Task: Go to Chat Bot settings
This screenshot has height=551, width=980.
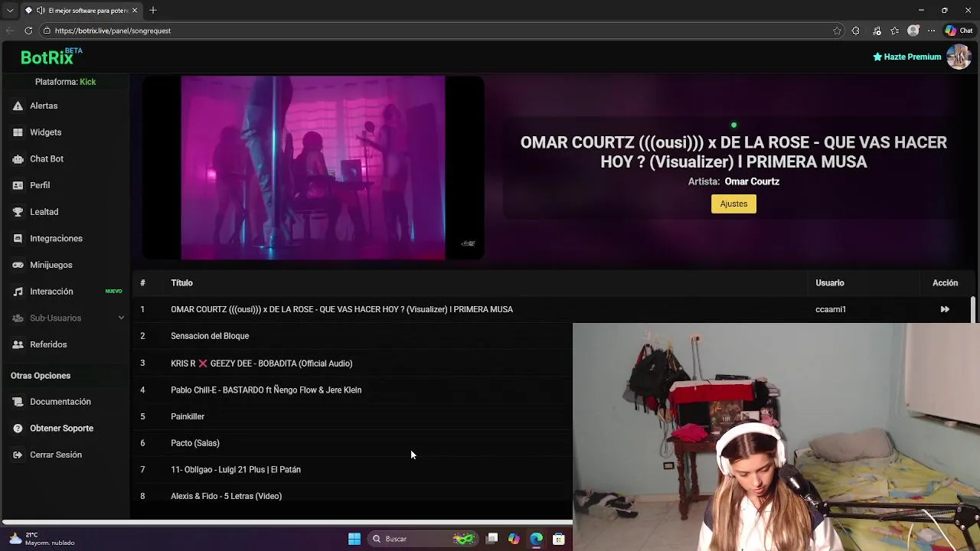Action: [46, 158]
